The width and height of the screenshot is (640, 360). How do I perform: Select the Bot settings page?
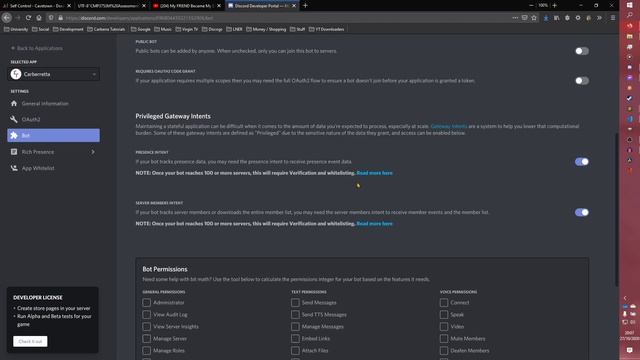[53, 136]
